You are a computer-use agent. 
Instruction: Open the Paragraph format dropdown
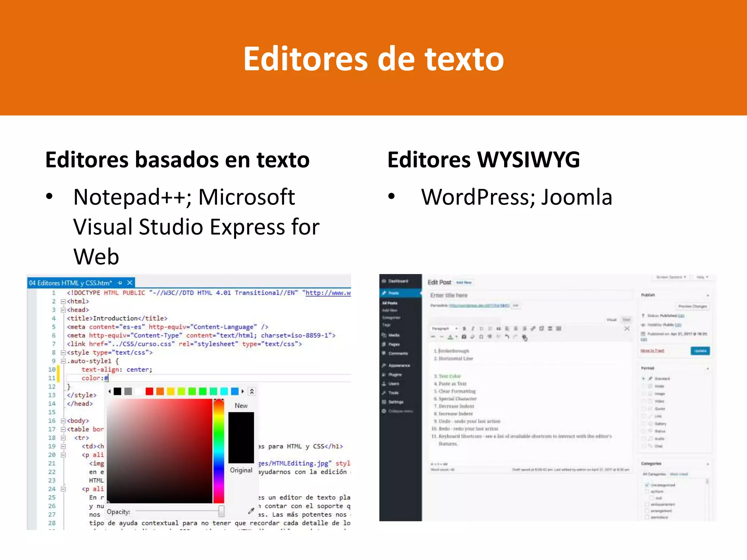pos(444,328)
